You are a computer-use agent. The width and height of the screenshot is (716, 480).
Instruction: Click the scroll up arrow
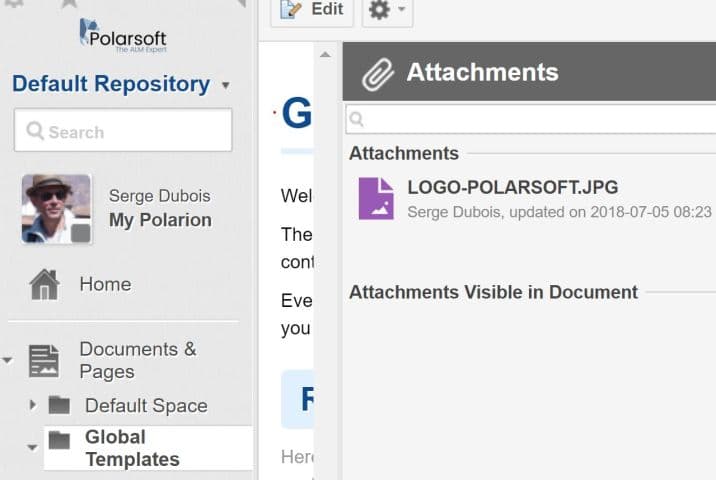pos(324,53)
